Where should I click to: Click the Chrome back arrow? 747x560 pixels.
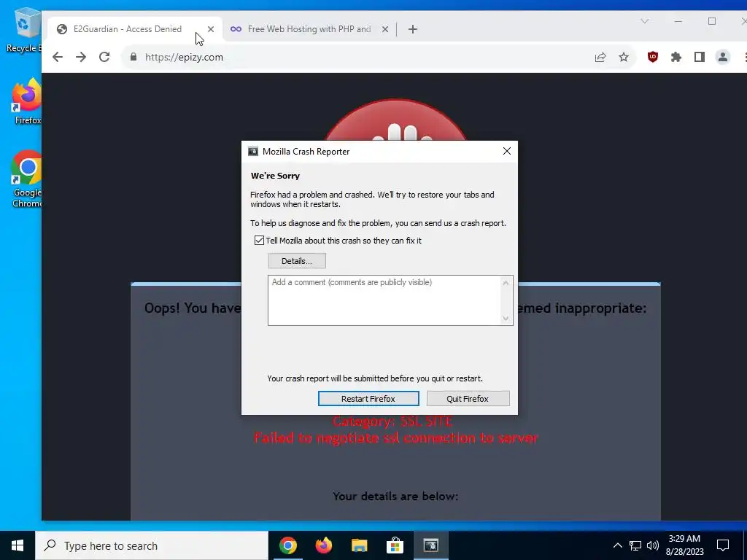[x=58, y=57]
